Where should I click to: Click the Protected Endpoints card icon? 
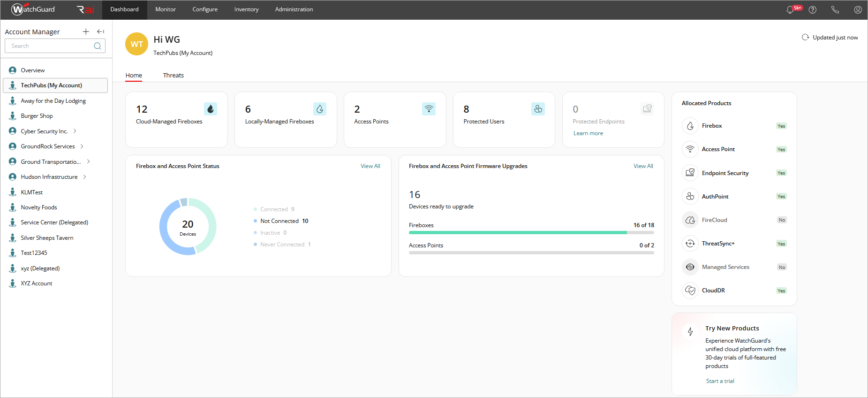point(648,109)
